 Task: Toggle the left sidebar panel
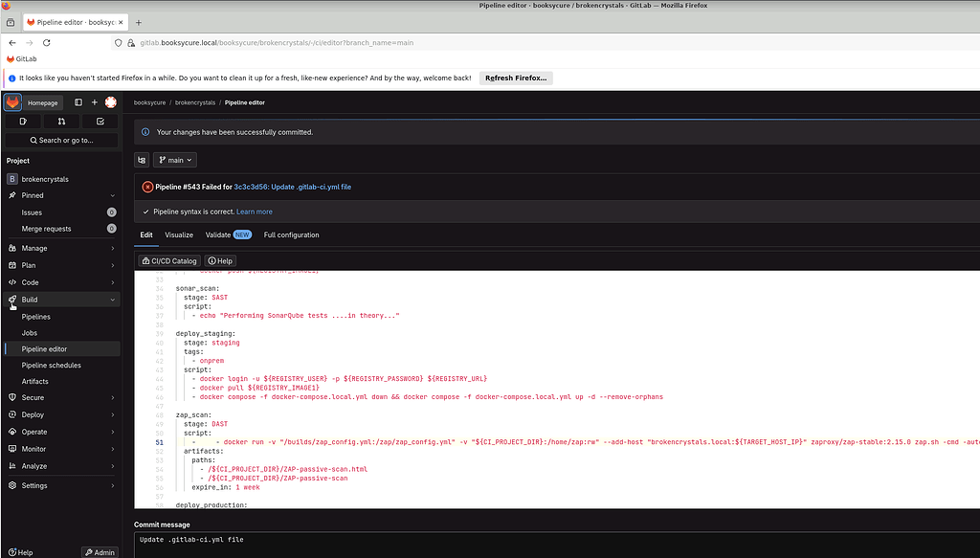click(x=78, y=102)
